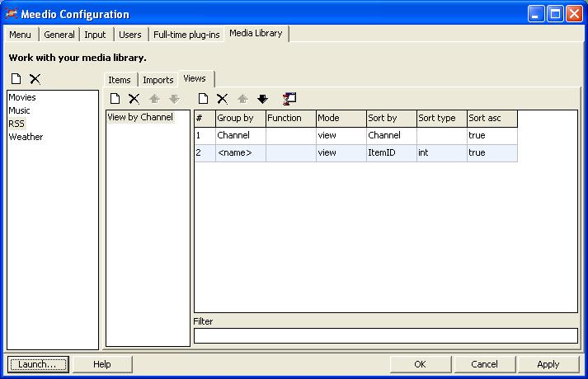Open the Imports tab
Viewport: 588px width, 379px height.
pos(158,80)
